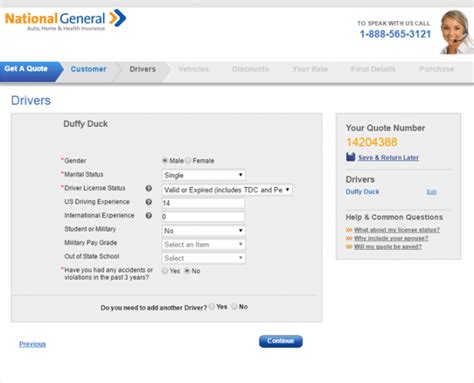Click the Drivers page heading
The height and width of the screenshot is (383, 474).
click(31, 100)
